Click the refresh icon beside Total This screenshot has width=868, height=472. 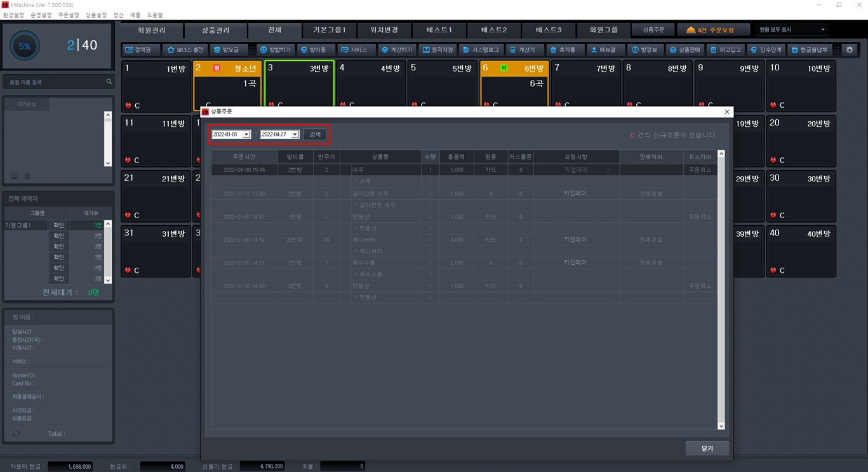point(17,433)
